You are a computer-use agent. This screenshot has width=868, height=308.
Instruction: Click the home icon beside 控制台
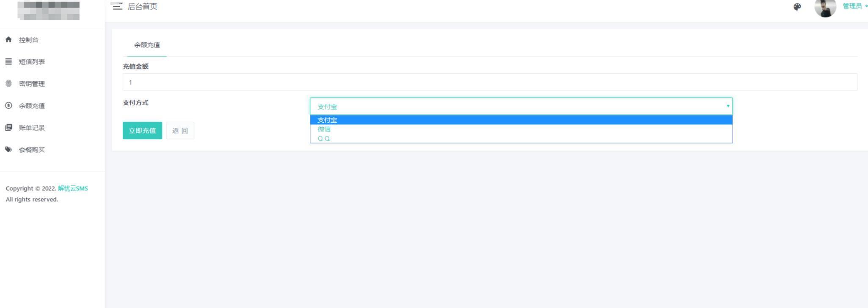[8, 39]
